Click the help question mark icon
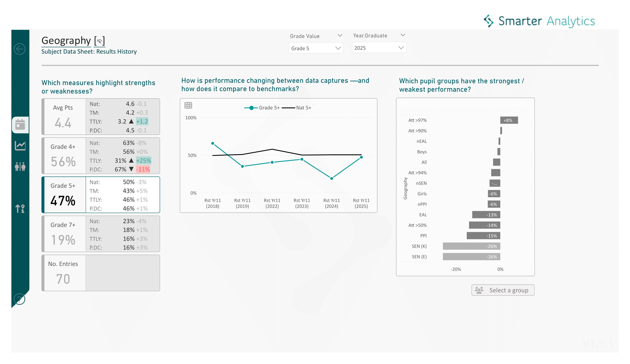 coord(20,299)
